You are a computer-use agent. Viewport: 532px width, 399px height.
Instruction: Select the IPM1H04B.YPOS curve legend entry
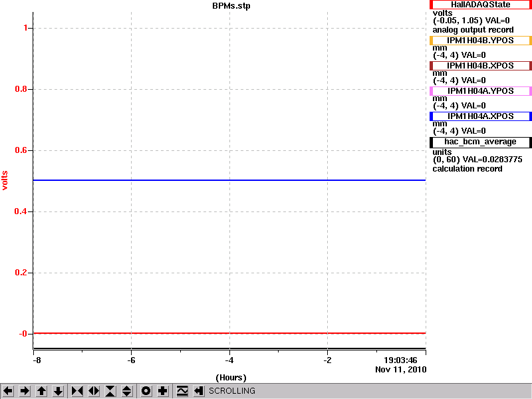click(x=480, y=41)
